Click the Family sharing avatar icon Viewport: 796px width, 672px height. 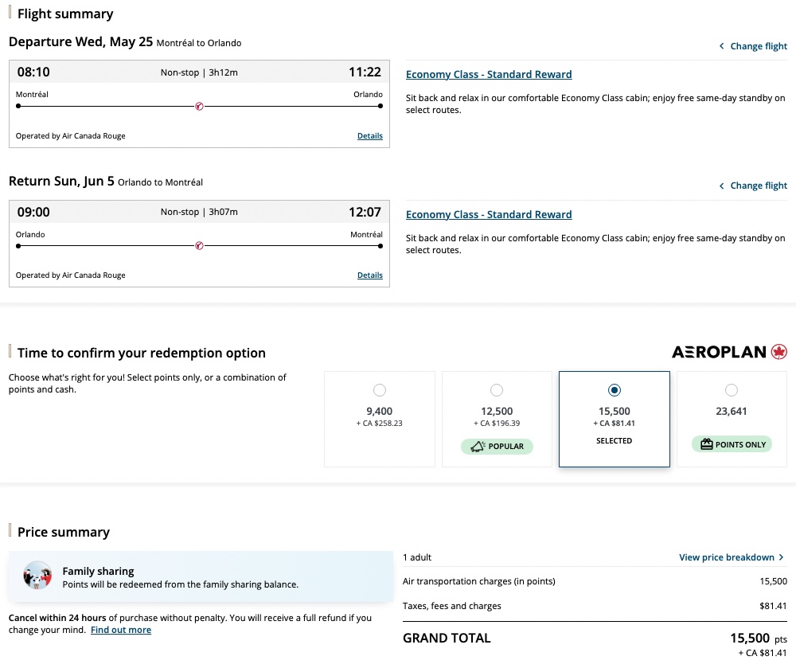click(37, 576)
